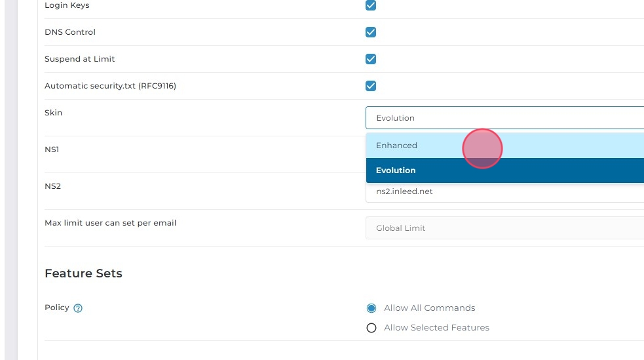Viewport: 644px width, 360px height.
Task: Click into the NS2 nameserver field
Action: pyautogui.click(x=504, y=192)
